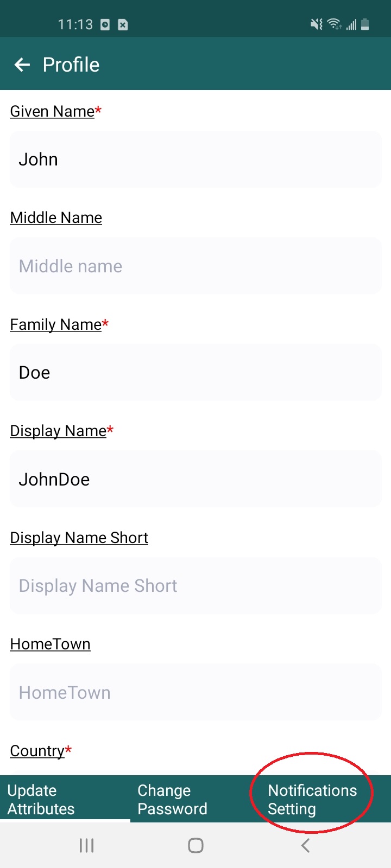
Task: Tap the empty Middle Name input field
Action: click(195, 265)
